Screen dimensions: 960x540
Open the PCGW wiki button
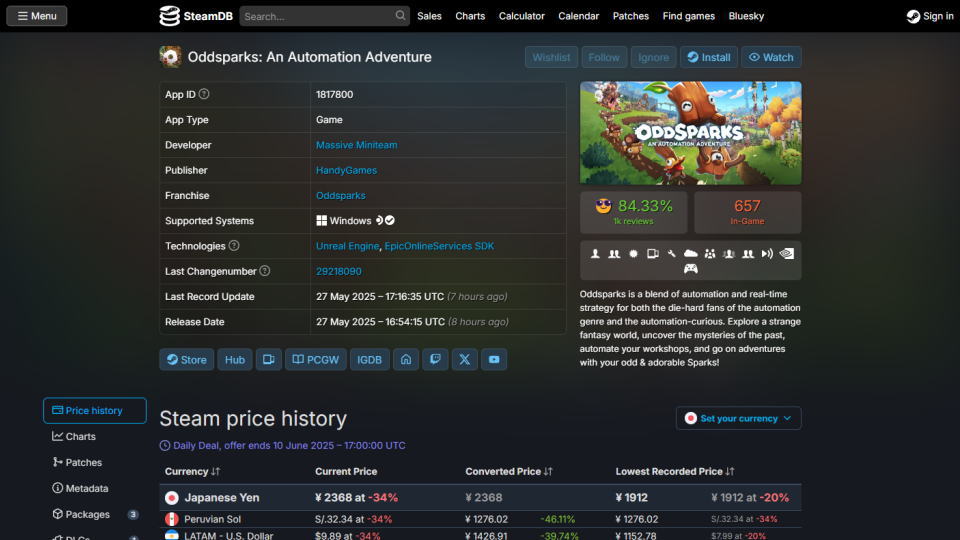[x=315, y=359]
